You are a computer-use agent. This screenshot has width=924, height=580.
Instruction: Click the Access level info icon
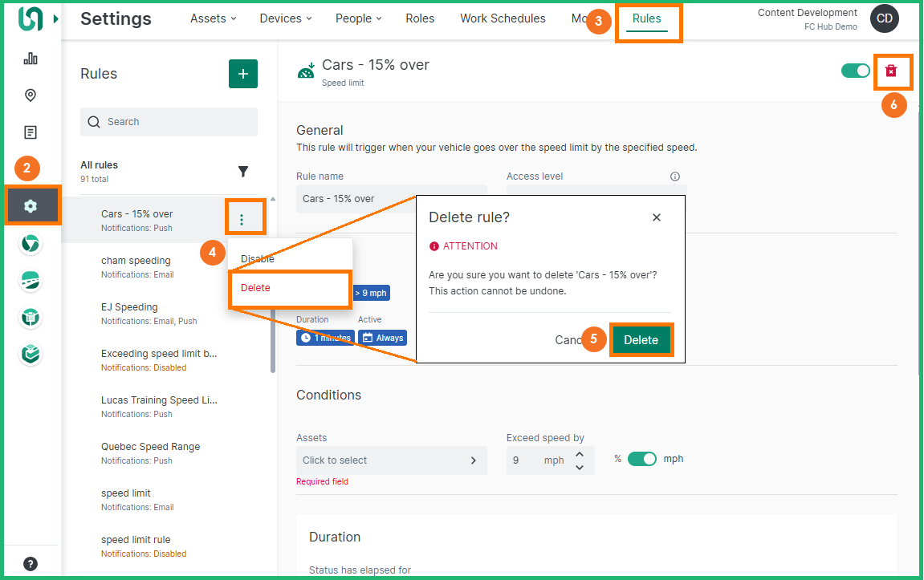675,176
